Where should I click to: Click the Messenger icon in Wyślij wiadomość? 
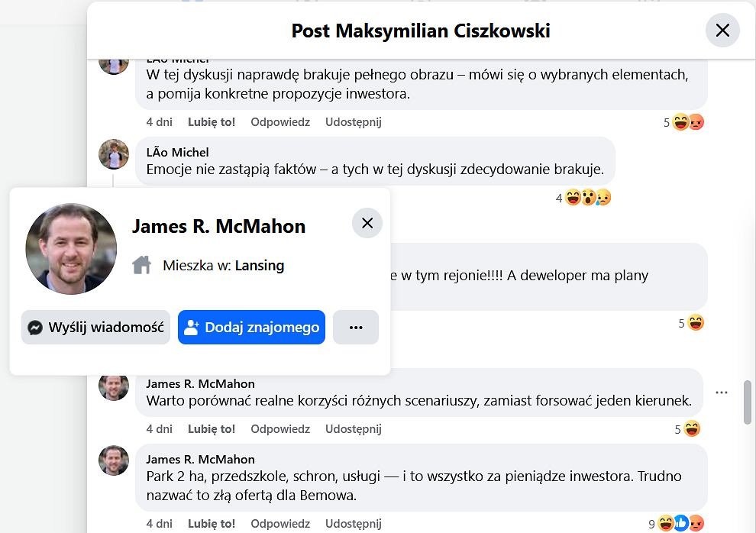[35, 328]
